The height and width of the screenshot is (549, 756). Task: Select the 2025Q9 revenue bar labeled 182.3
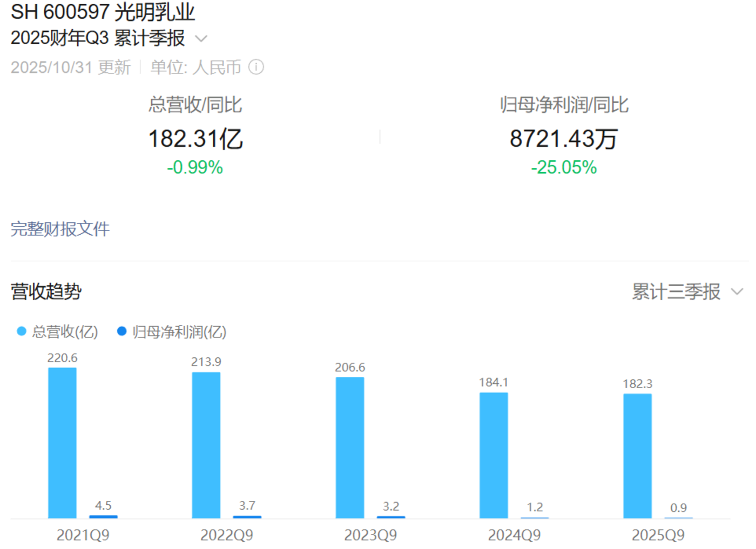click(x=637, y=456)
